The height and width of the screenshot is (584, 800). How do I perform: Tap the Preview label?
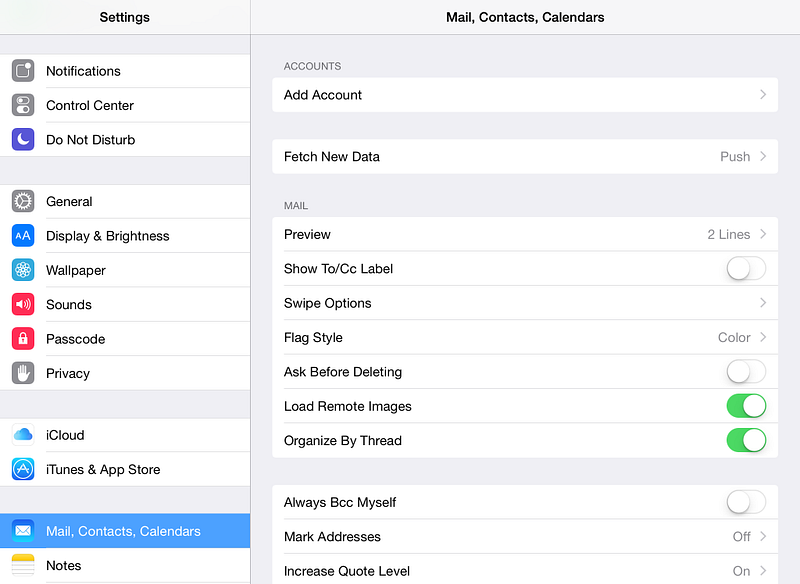[x=307, y=234]
